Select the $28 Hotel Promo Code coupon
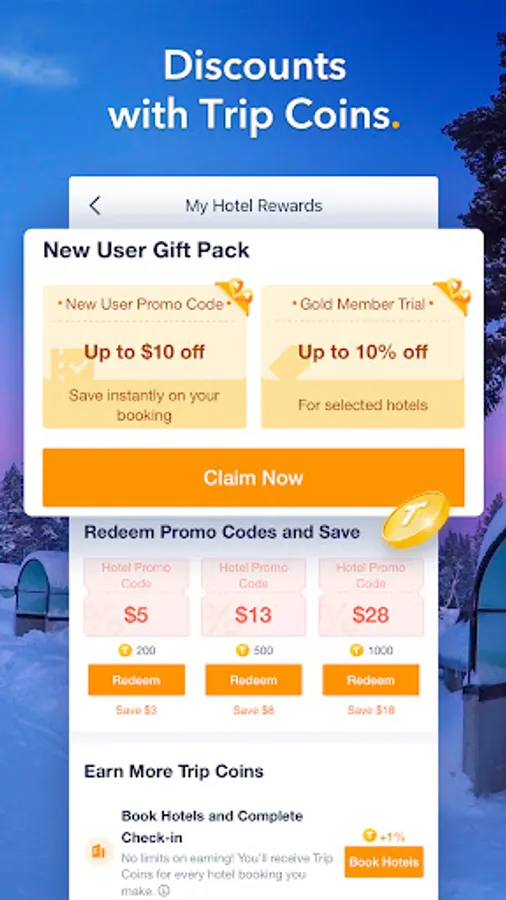This screenshot has height=900, width=506. (371, 597)
